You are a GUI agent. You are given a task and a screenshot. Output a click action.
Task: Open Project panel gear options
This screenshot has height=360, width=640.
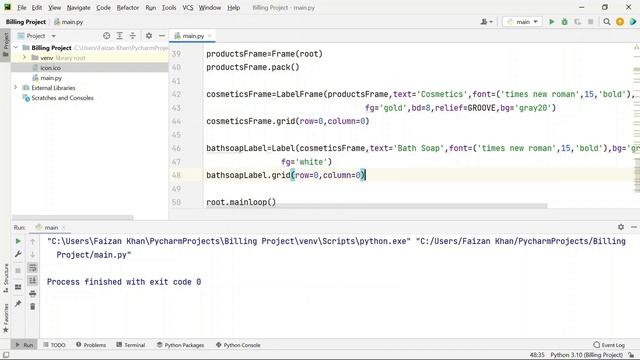(149, 36)
